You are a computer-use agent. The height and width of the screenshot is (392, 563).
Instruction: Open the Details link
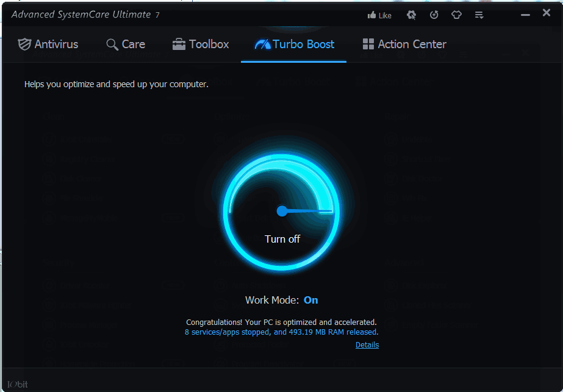(x=367, y=345)
